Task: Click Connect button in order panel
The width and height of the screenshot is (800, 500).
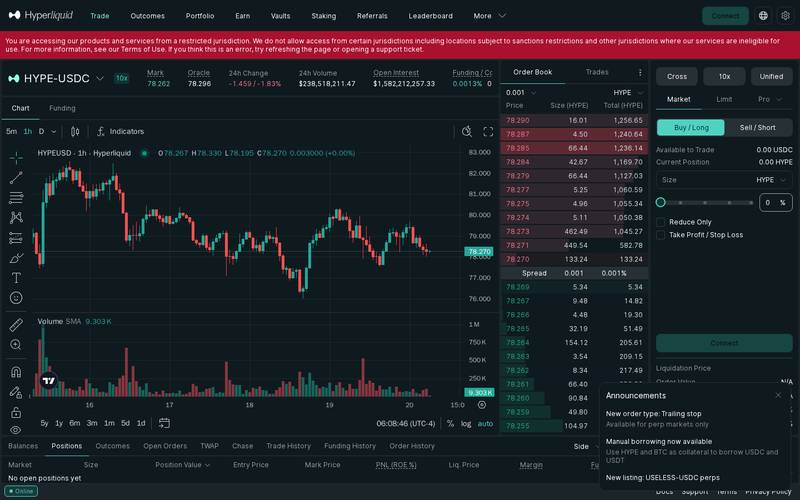Action: pyautogui.click(x=724, y=343)
